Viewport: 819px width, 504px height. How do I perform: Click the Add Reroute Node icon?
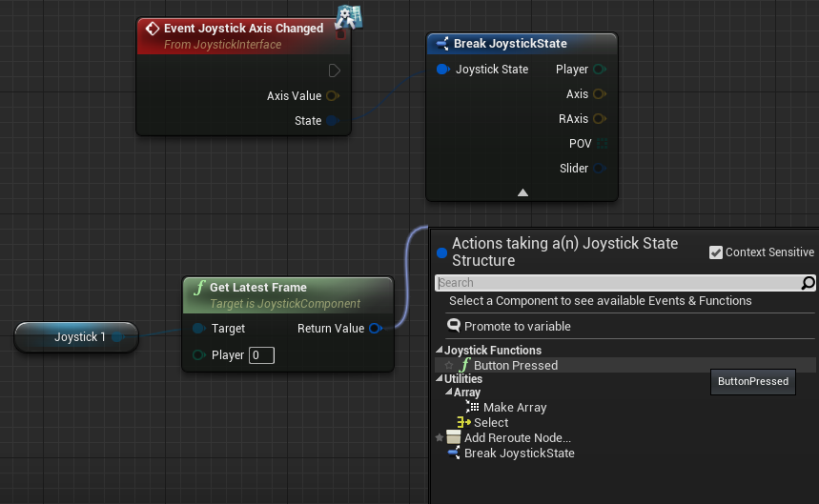click(454, 437)
